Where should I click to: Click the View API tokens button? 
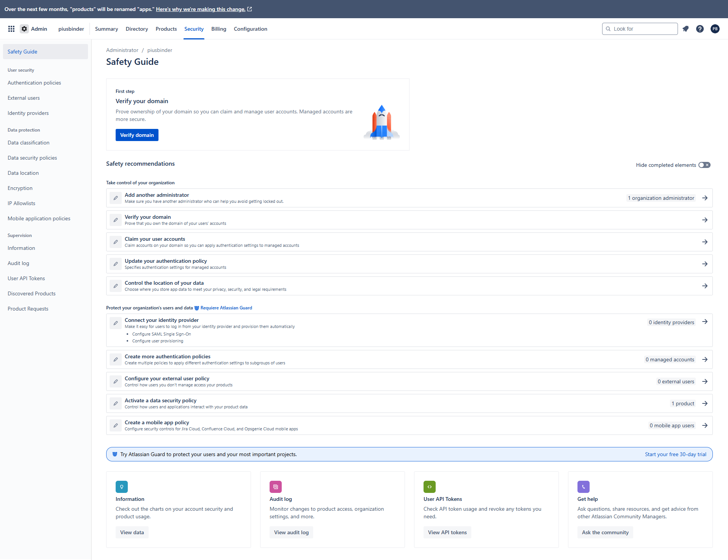(447, 532)
